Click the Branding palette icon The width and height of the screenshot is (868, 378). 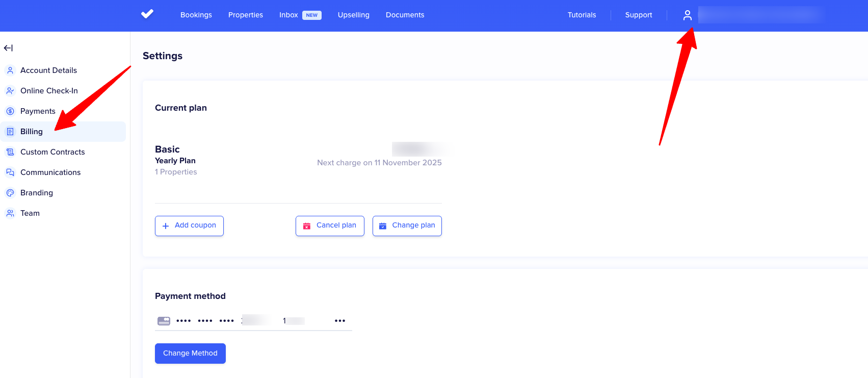[x=10, y=193]
